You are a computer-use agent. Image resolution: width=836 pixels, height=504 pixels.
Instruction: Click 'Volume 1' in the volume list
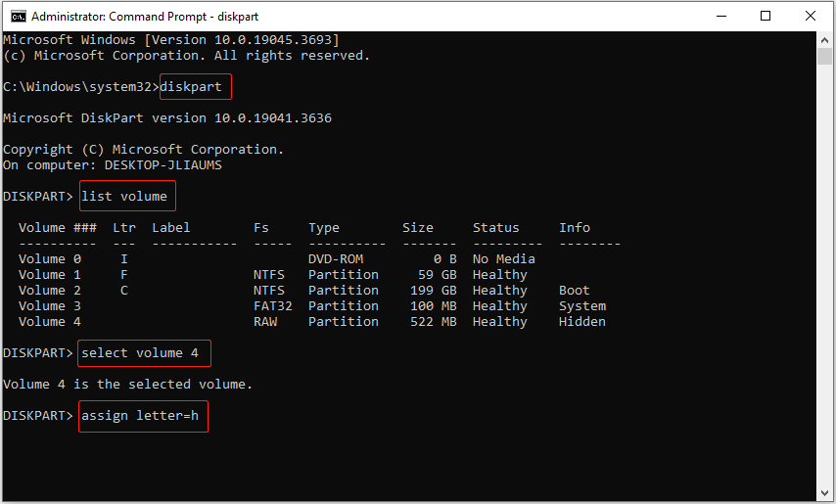(50, 274)
